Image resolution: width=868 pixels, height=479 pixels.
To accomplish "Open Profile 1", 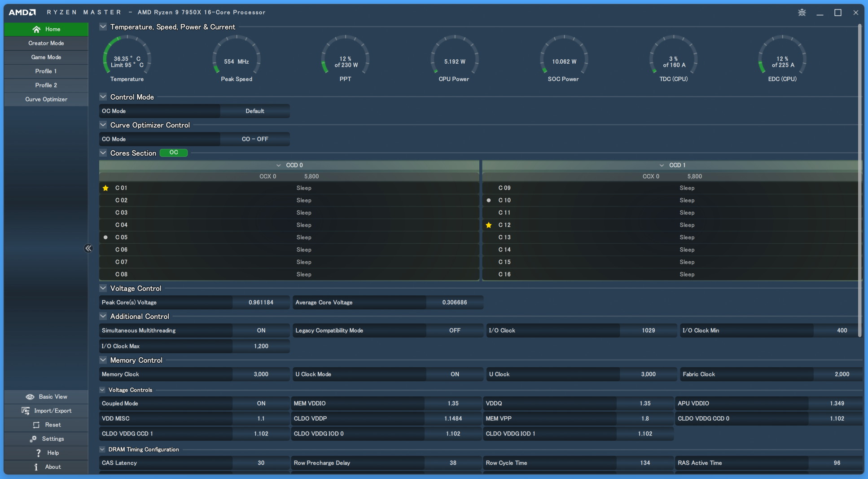I will tap(46, 71).
